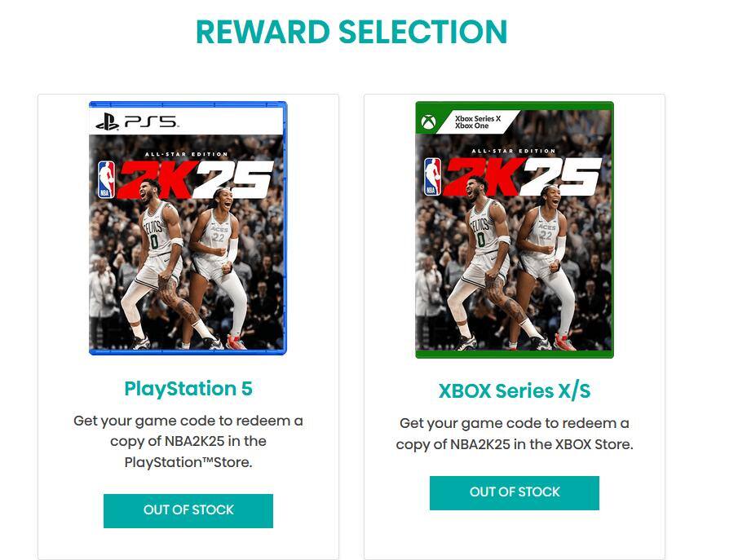738x560 pixels.
Task: Click the REWARD SELECTION title
Action: [351, 32]
